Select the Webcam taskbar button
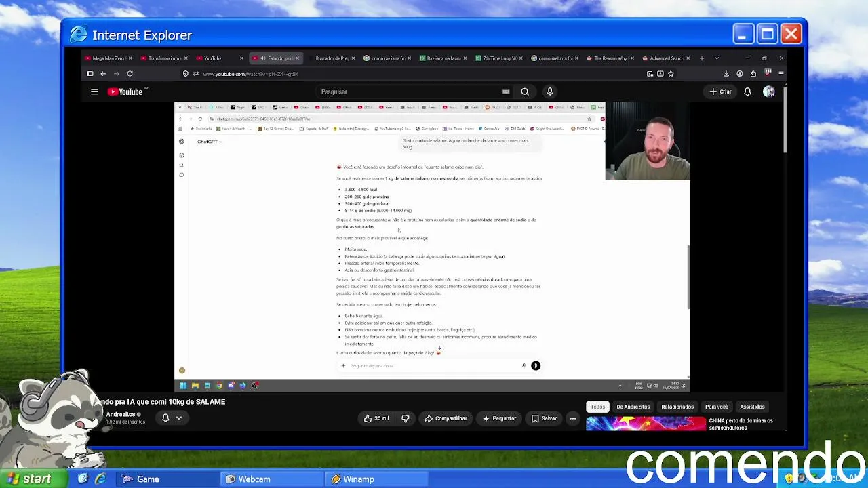Image resolution: width=868 pixels, height=488 pixels. click(x=272, y=479)
